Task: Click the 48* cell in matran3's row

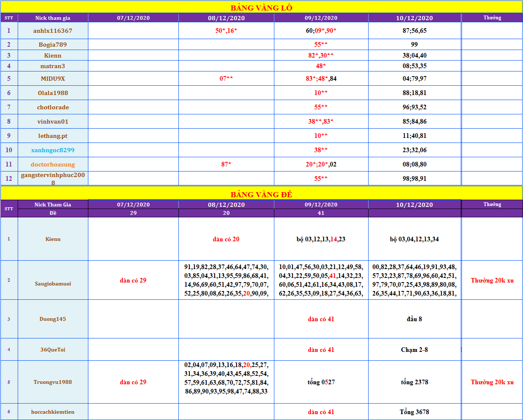Action: coord(321,66)
